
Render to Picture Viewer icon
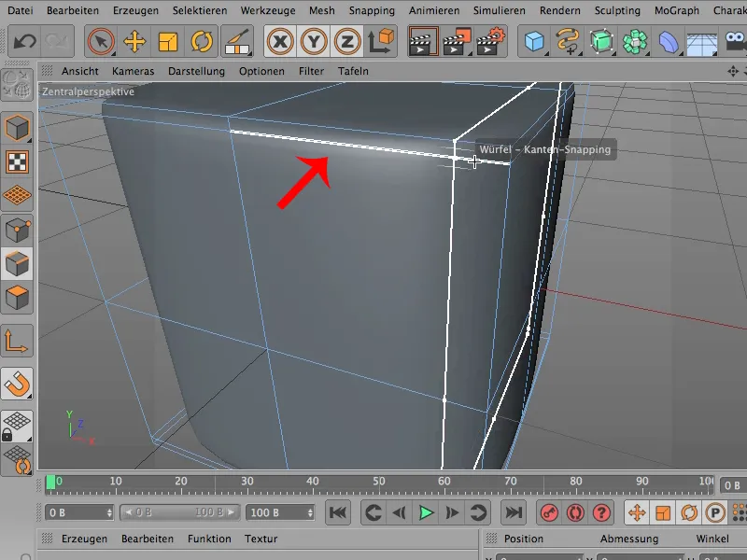click(457, 41)
